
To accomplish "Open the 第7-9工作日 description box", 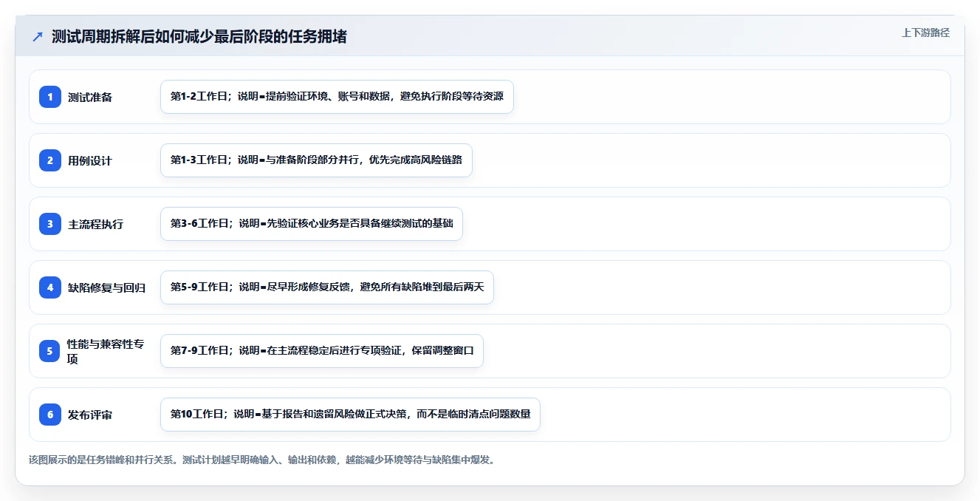I will 322,351.
